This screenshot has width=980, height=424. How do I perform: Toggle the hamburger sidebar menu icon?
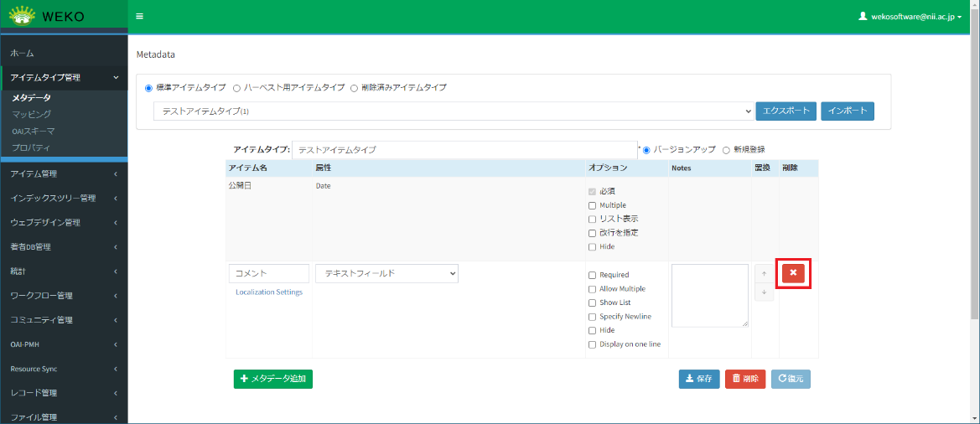click(x=139, y=16)
